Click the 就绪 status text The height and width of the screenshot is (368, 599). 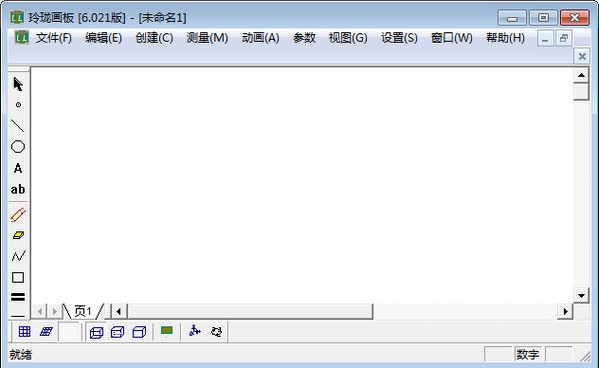click(x=21, y=355)
